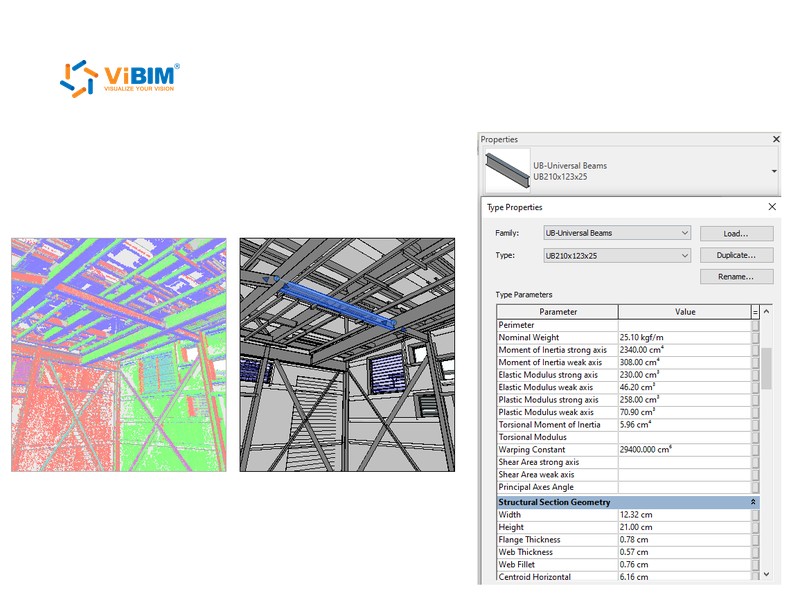Image resolution: width=800 pixels, height=600 pixels.
Task: Select the Warping Constant parameter label
Action: [532, 449]
